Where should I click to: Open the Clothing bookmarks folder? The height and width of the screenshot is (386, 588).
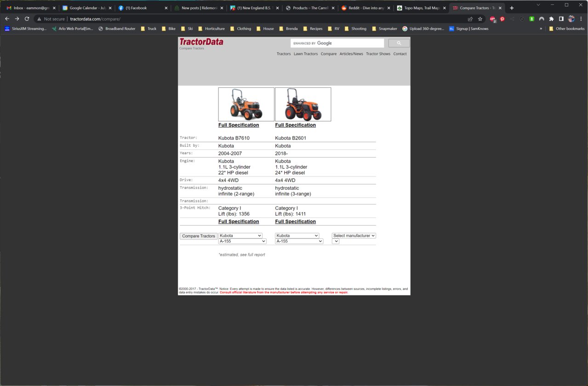(240, 28)
